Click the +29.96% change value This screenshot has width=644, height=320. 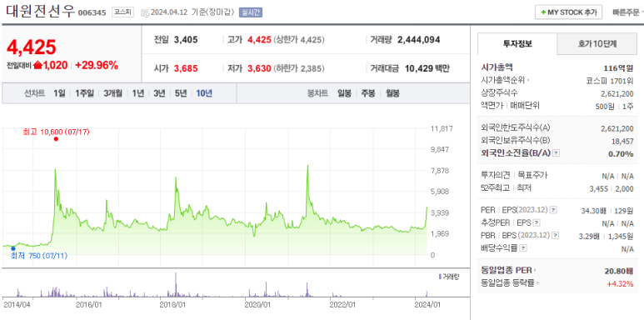(97, 65)
